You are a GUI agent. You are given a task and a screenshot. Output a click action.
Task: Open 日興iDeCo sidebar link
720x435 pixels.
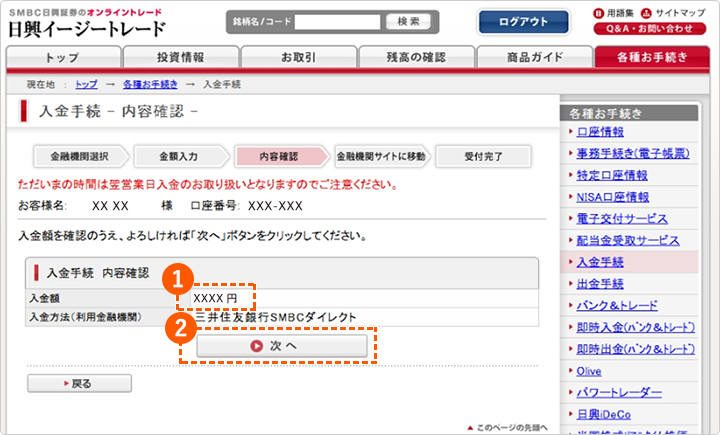603,415
